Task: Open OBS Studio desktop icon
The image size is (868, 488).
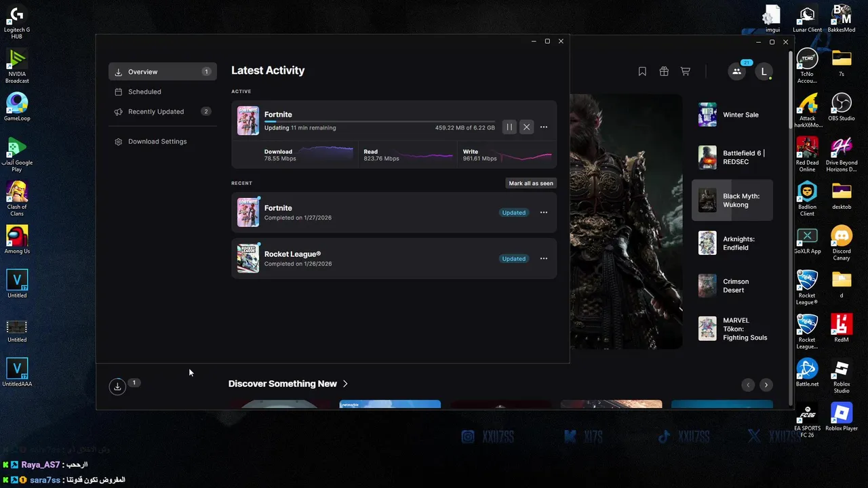Action: 842,107
